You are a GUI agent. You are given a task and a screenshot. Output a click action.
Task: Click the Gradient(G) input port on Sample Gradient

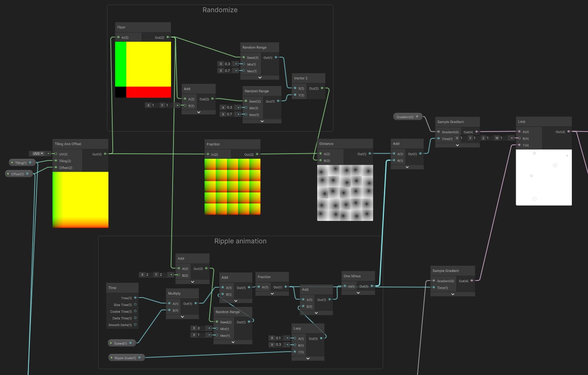tap(438, 132)
